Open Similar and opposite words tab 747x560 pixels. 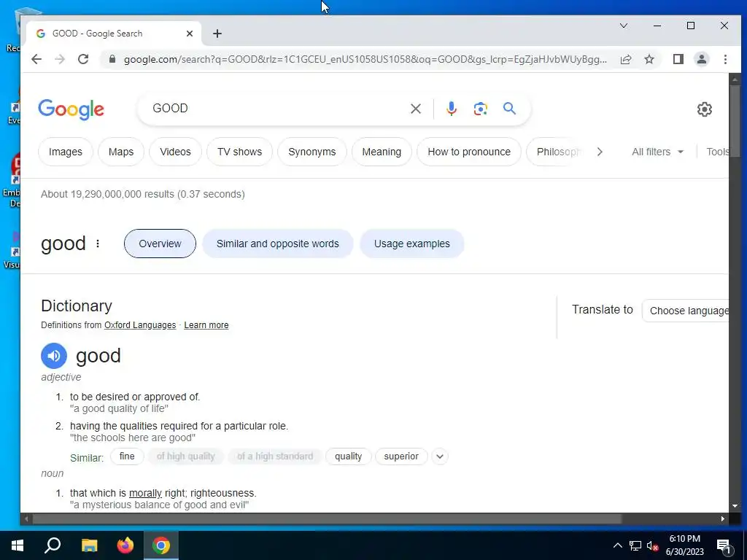pos(278,244)
